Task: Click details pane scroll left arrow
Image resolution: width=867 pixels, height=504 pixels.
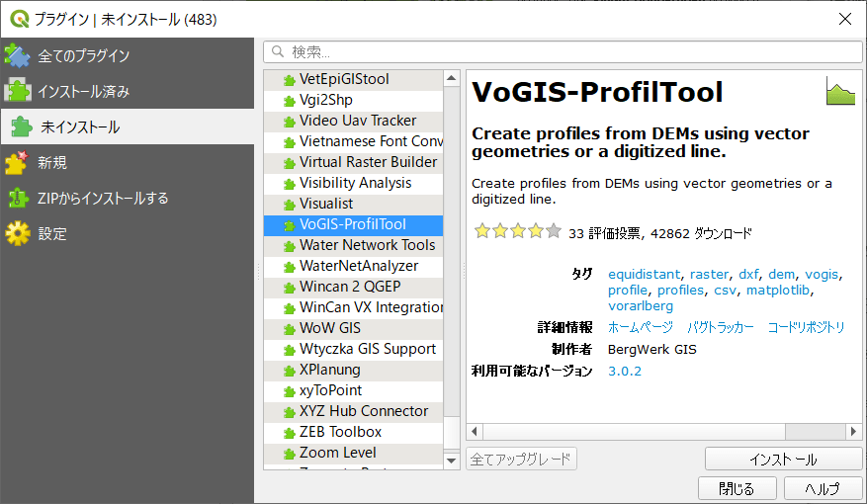Action: click(x=474, y=432)
